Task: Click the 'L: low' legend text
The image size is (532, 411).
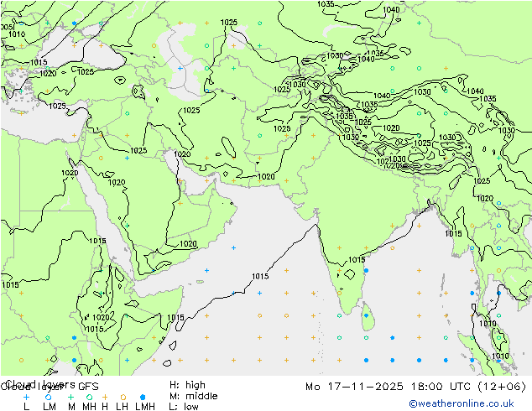Action: [184, 406]
